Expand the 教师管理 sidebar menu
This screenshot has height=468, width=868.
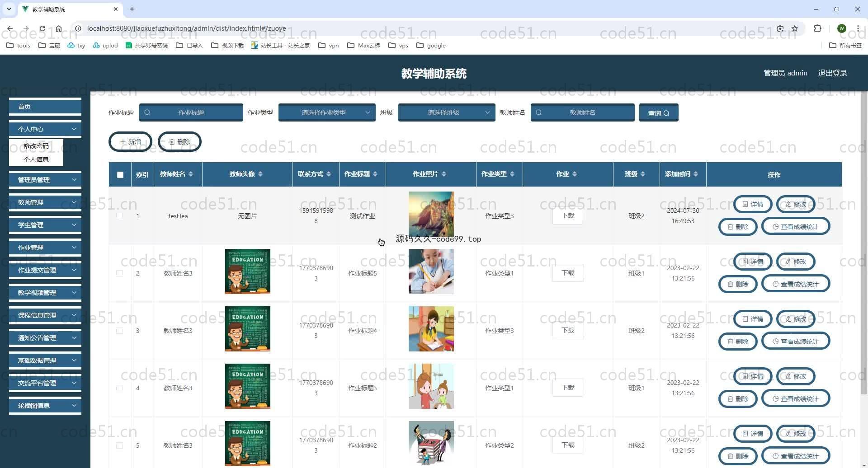[45, 202]
